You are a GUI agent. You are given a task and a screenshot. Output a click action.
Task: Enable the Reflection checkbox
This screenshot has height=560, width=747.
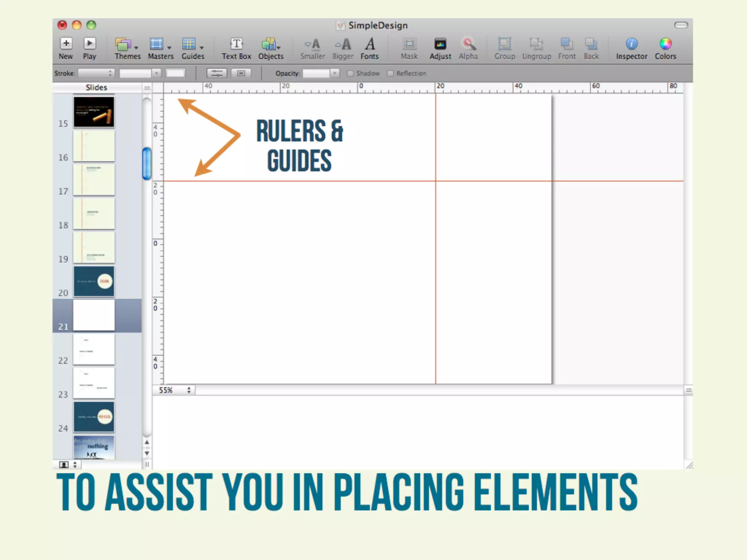[x=390, y=74]
